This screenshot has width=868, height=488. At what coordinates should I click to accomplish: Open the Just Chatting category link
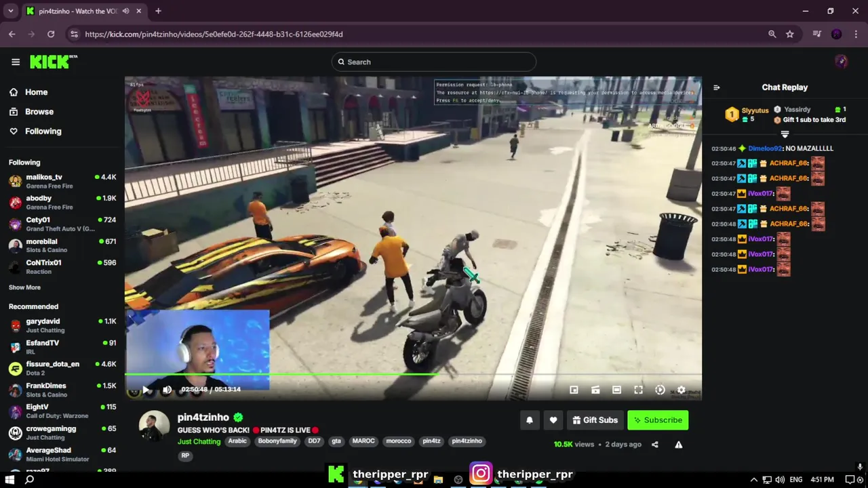pyautogui.click(x=199, y=442)
